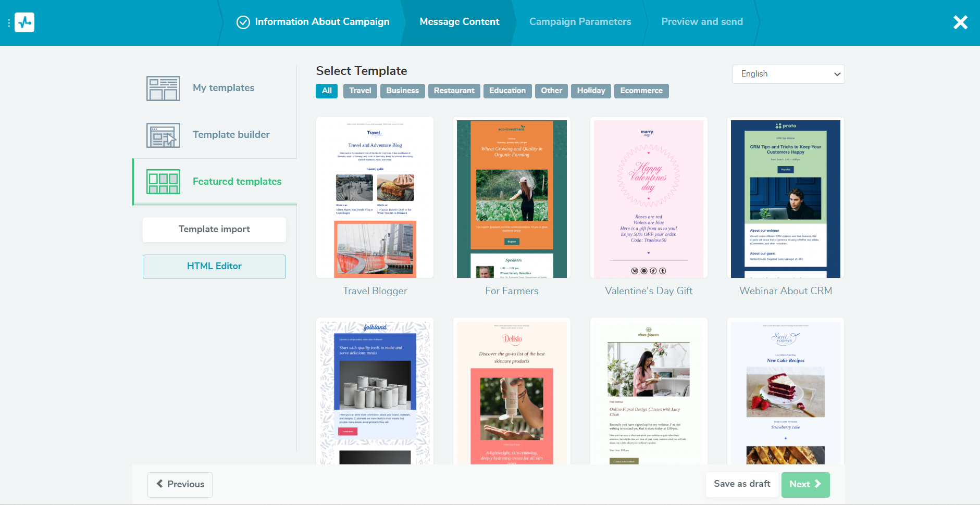
Task: Select the All templates filter
Action: (x=327, y=91)
